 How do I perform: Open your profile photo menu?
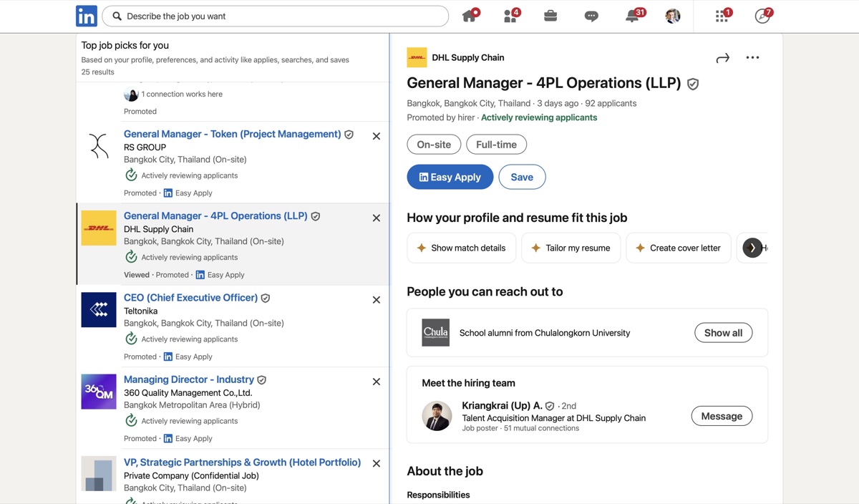pos(671,16)
